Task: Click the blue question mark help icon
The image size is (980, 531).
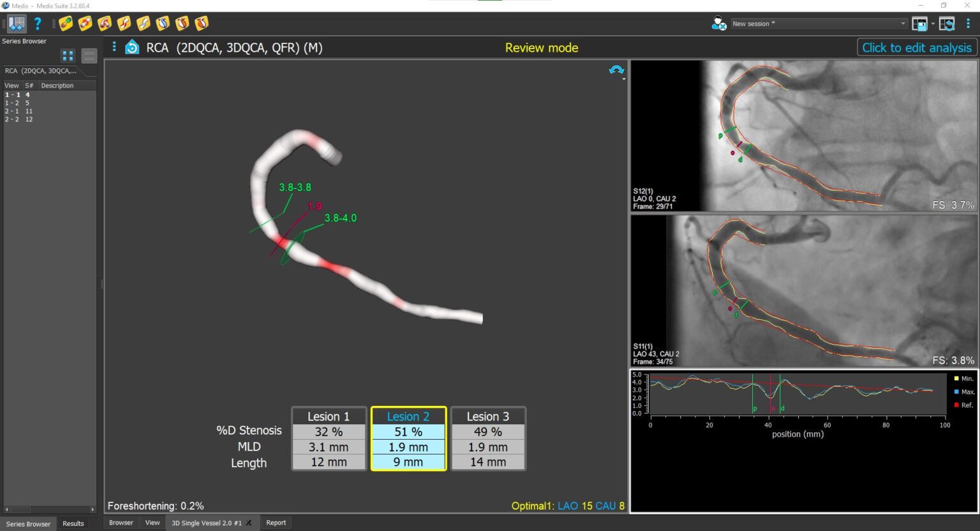Action: (x=38, y=24)
